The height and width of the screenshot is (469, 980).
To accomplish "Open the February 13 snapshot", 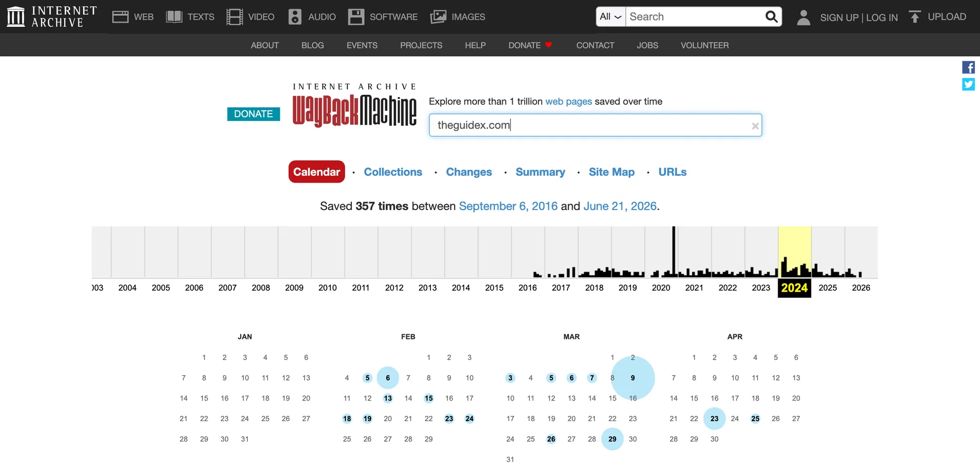I will coord(388,398).
